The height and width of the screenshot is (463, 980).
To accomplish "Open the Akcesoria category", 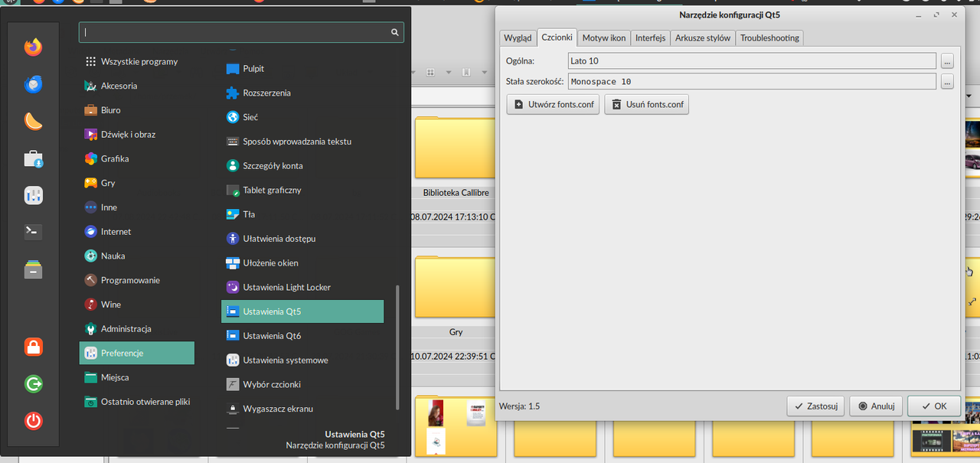I will (137, 86).
